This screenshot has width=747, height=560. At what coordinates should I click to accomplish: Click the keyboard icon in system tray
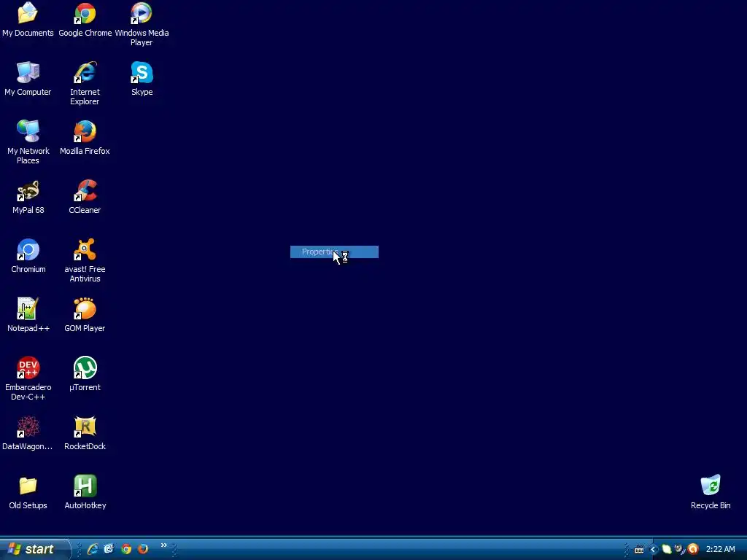pyautogui.click(x=639, y=550)
